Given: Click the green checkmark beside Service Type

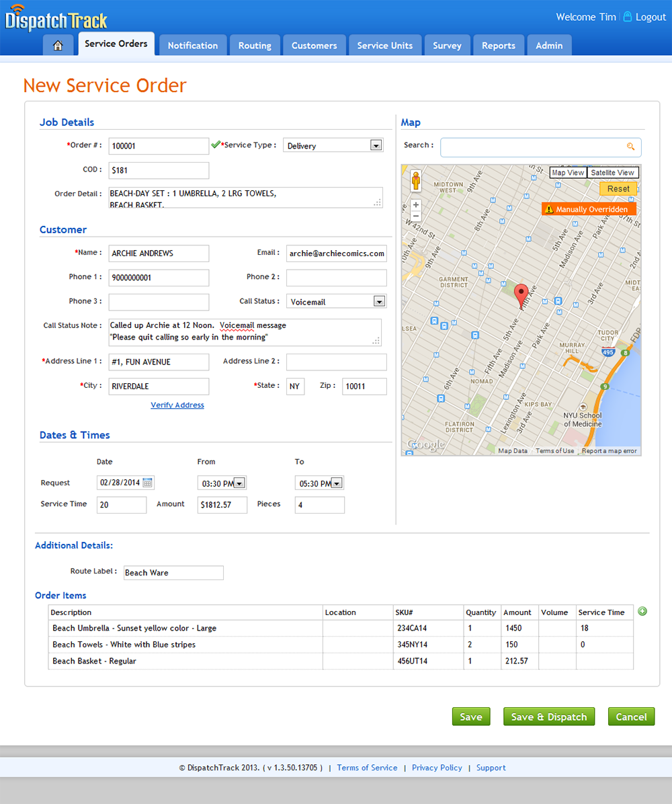Looking at the screenshot, I should click(x=216, y=143).
